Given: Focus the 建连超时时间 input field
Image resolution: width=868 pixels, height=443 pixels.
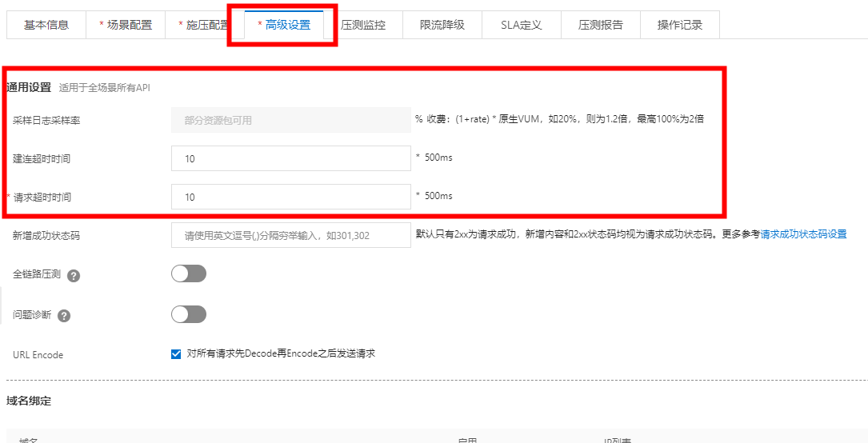Looking at the screenshot, I should pyautogui.click(x=291, y=158).
